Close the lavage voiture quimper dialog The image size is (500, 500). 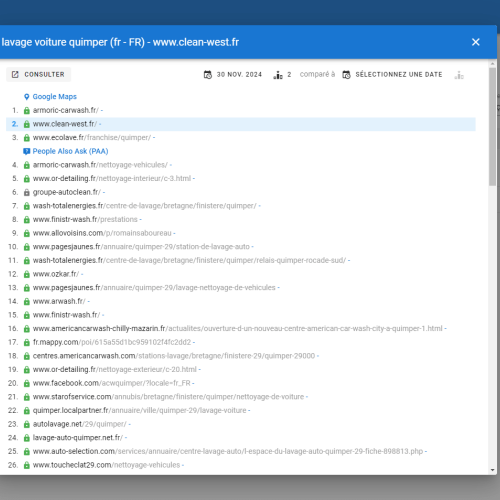476,42
